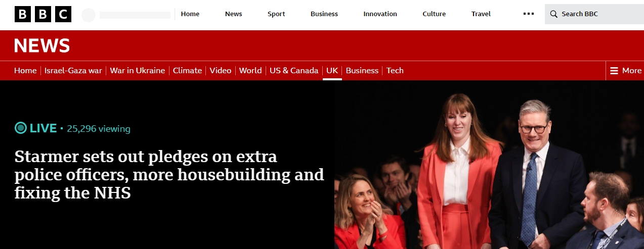Image resolution: width=644 pixels, height=249 pixels.
Task: Open the Sport top navigation item
Action: (x=276, y=14)
